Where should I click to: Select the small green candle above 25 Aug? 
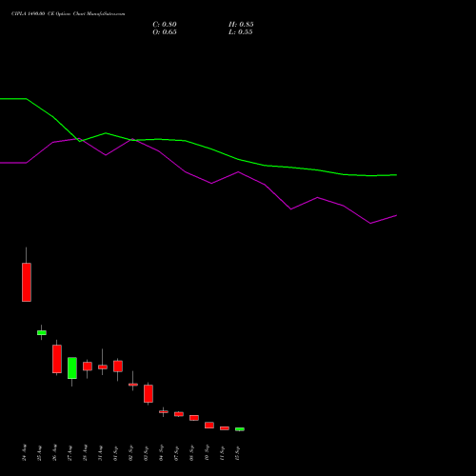coord(42,332)
